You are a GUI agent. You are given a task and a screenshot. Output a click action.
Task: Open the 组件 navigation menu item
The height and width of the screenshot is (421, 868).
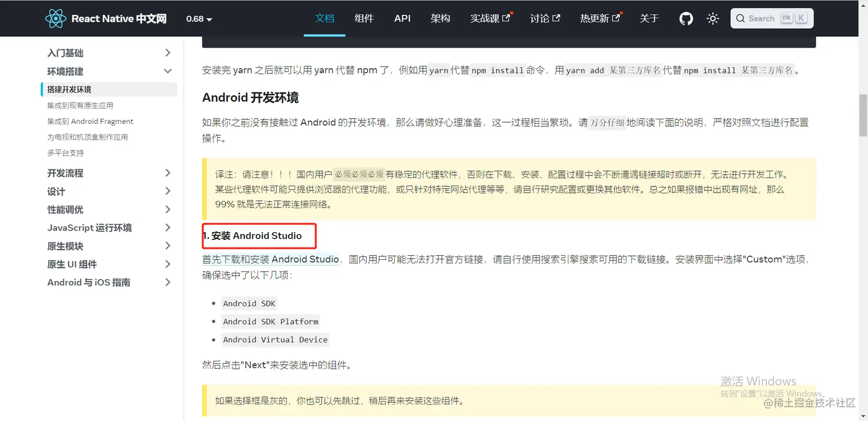(364, 18)
